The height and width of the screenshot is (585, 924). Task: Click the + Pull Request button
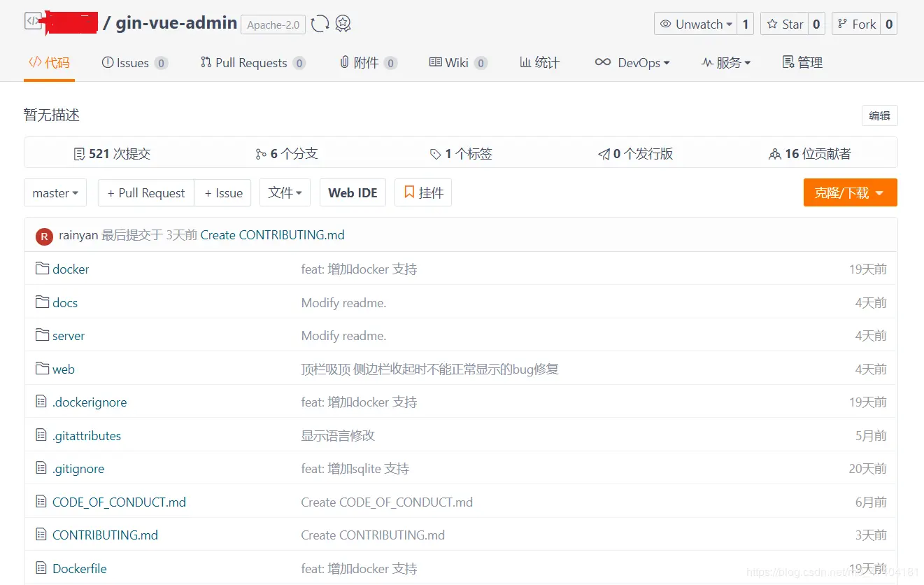click(x=146, y=192)
